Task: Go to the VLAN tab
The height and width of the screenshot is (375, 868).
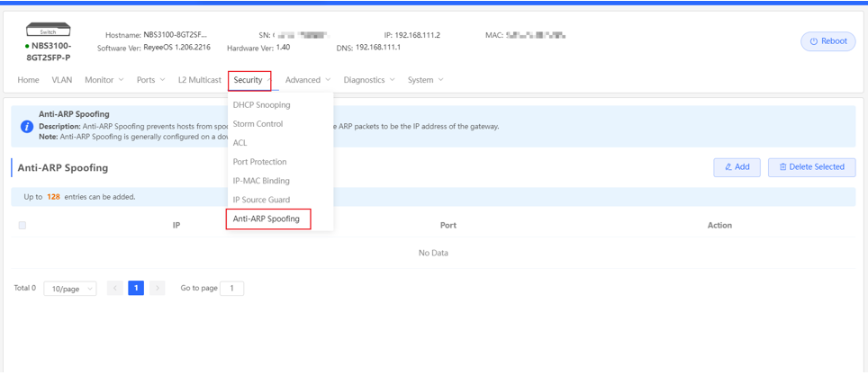Action: (62, 80)
